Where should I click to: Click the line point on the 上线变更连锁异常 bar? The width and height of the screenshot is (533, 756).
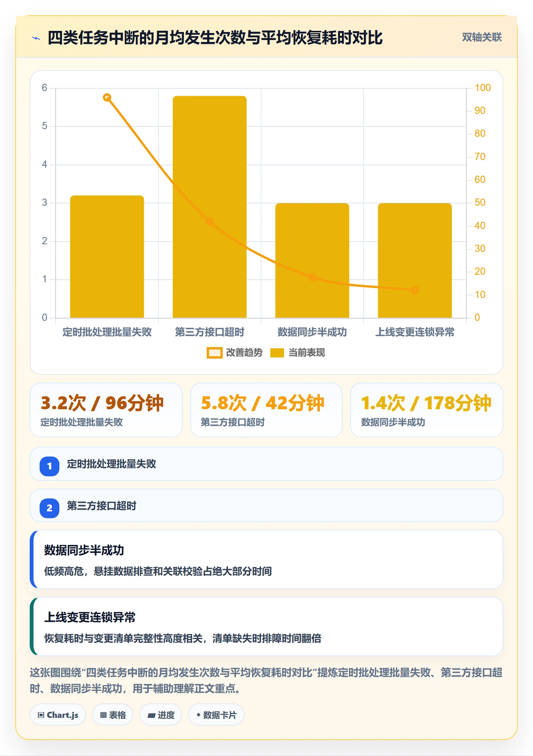415,290
